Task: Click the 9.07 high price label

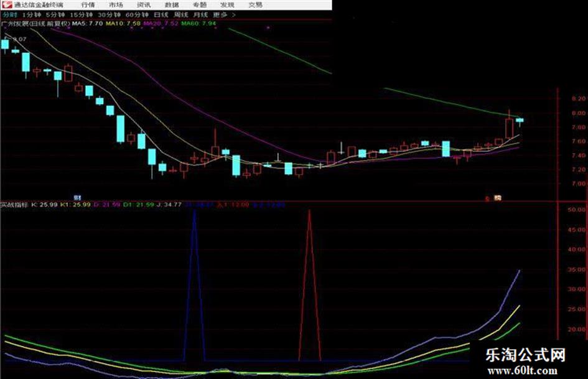Action: tap(20, 39)
